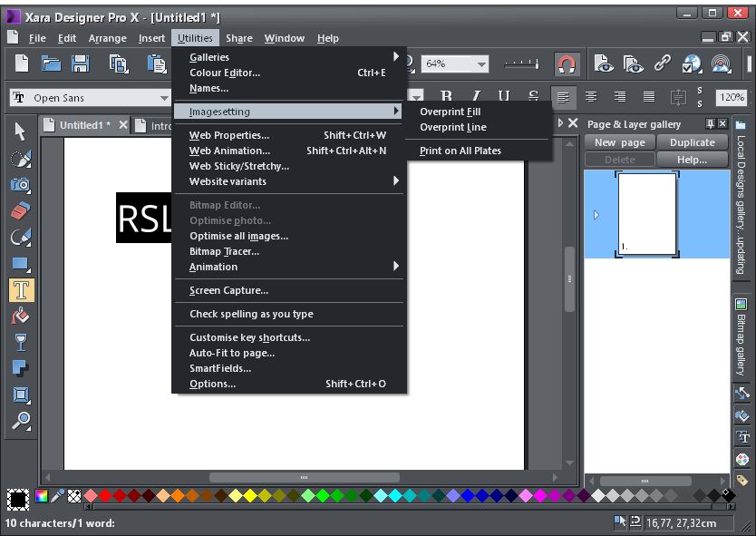Click the Preview all pages icon
The image size is (756, 536).
[x=633, y=63]
